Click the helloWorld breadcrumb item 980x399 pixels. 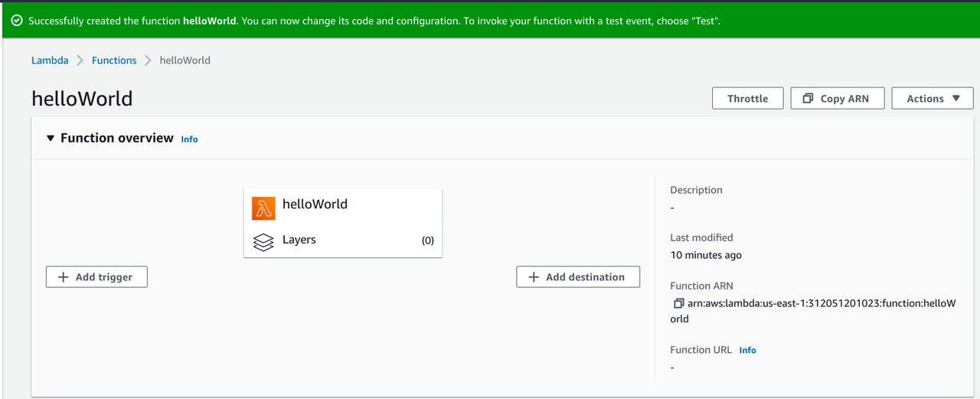point(185,61)
